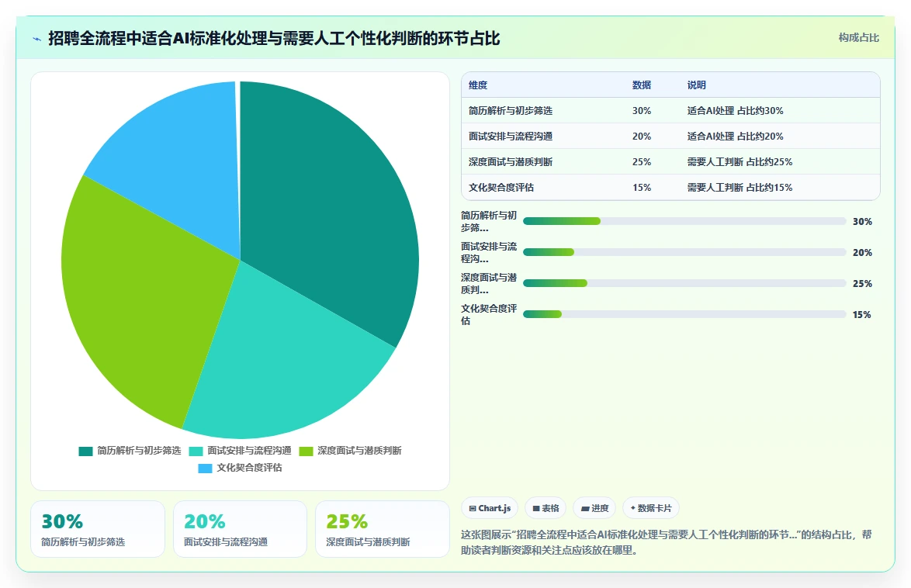The height and width of the screenshot is (588, 911).
Task: Click the chart title 招聘全流程中适合AI标准化处理
Action: [274, 38]
